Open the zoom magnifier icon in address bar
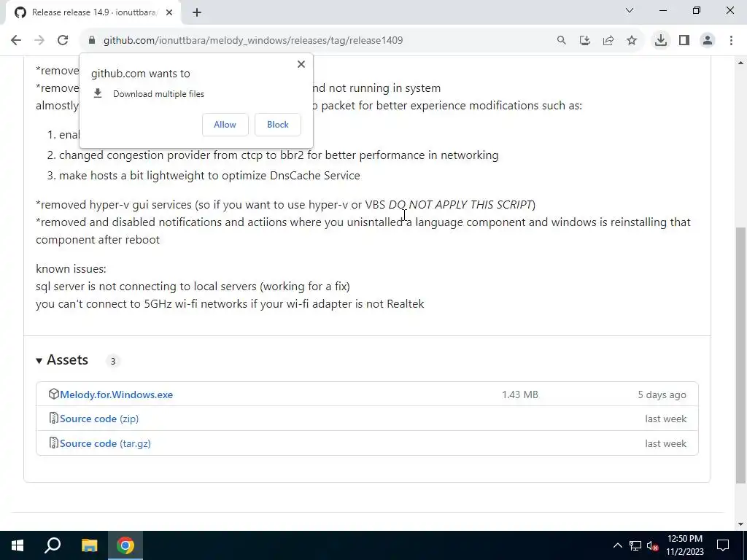 click(562, 41)
